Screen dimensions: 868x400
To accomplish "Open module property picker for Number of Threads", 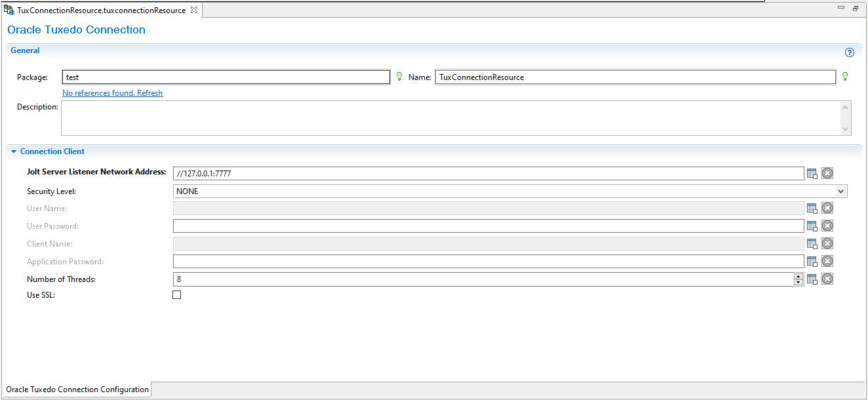I will click(x=812, y=279).
